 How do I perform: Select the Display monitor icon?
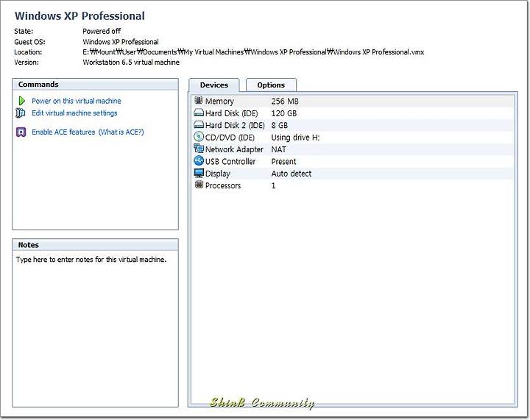[x=199, y=173]
